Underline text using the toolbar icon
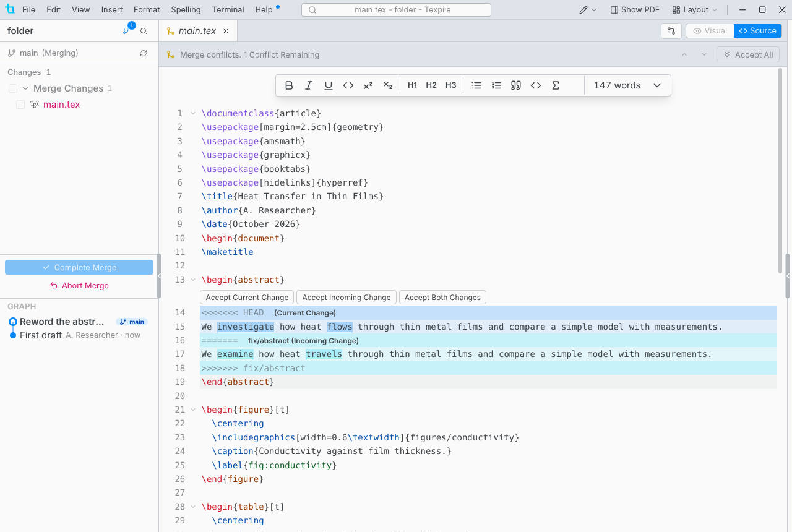This screenshot has height=532, width=792. [x=329, y=85]
